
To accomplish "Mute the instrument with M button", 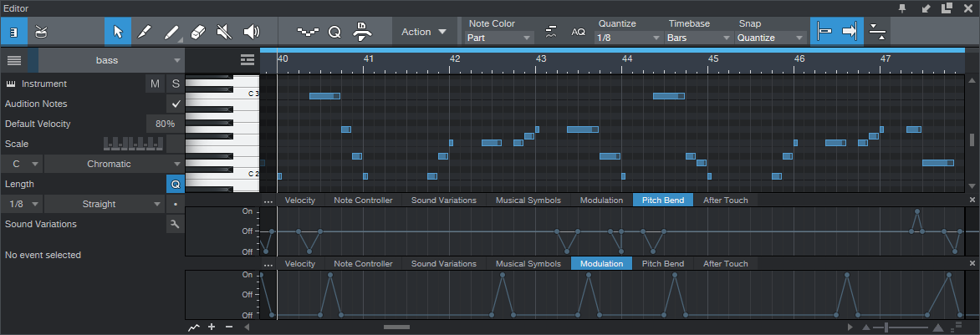I will (155, 84).
